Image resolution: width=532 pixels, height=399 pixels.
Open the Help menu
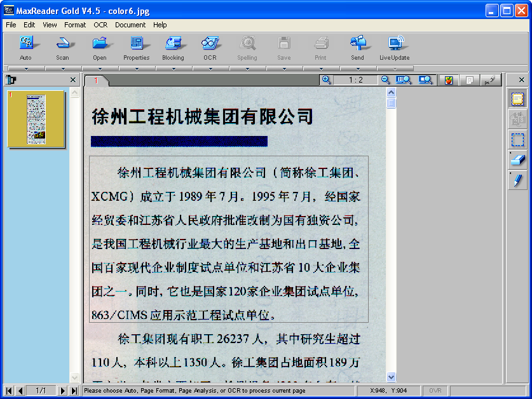click(x=160, y=25)
